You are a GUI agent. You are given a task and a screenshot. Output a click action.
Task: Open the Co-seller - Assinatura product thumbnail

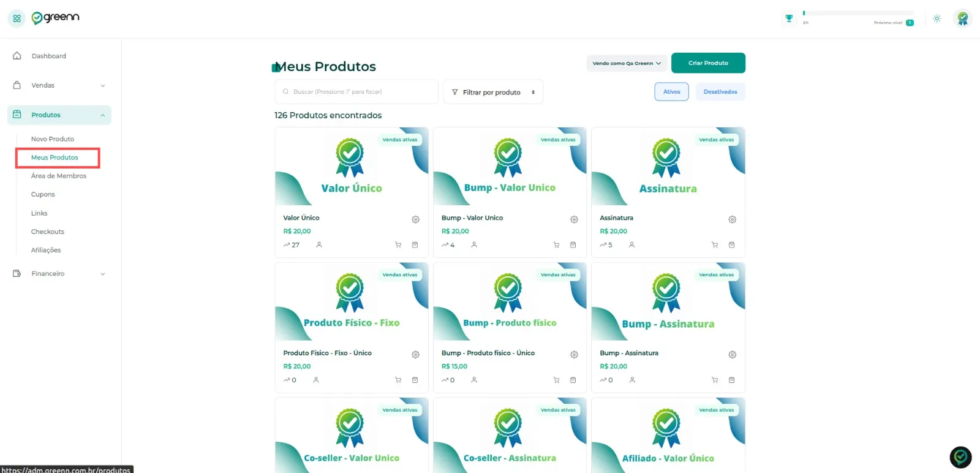(x=510, y=436)
